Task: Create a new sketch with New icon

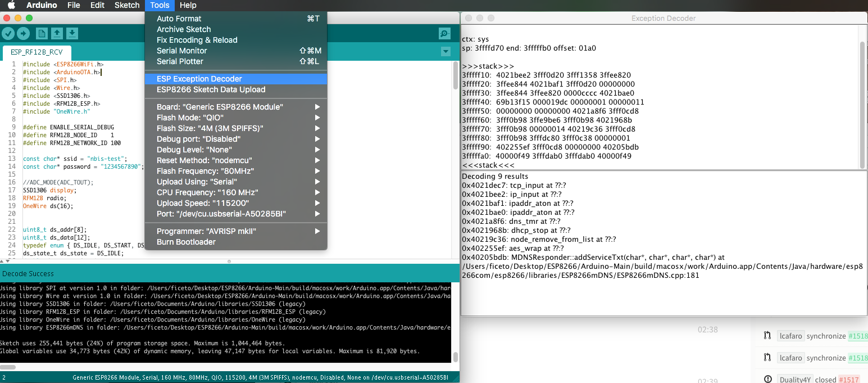Action: [x=42, y=34]
